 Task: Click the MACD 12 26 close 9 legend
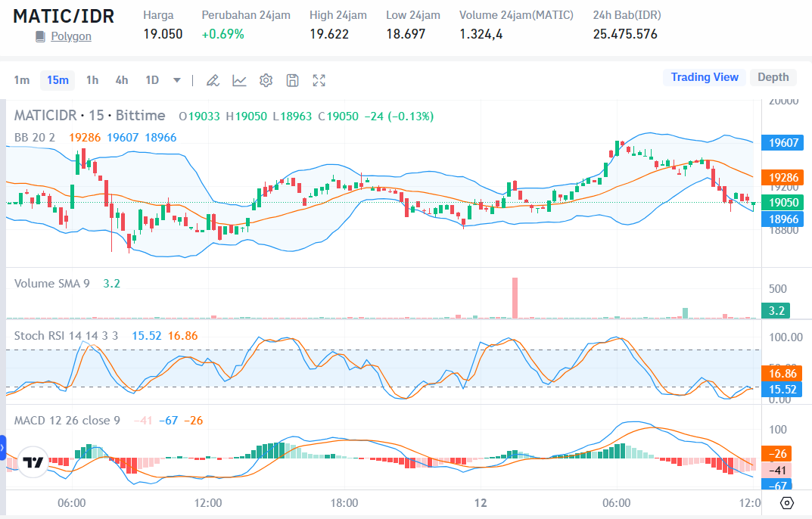click(x=67, y=420)
